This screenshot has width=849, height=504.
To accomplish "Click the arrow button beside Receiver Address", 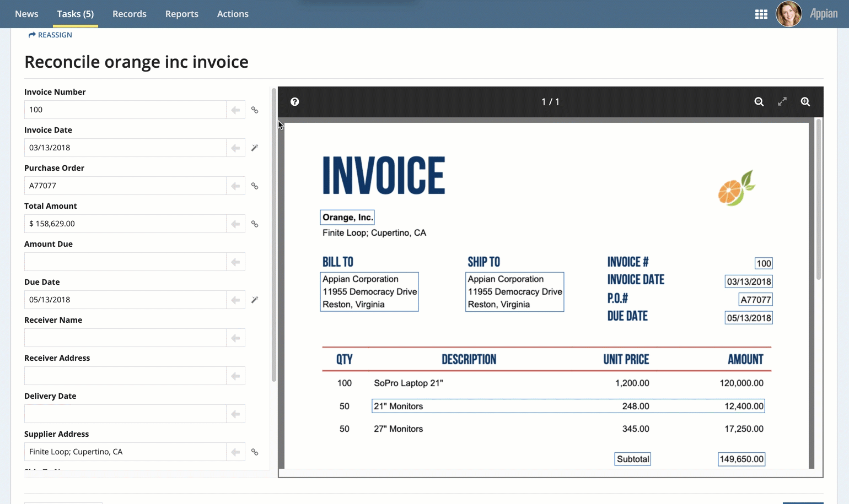I will (x=235, y=376).
